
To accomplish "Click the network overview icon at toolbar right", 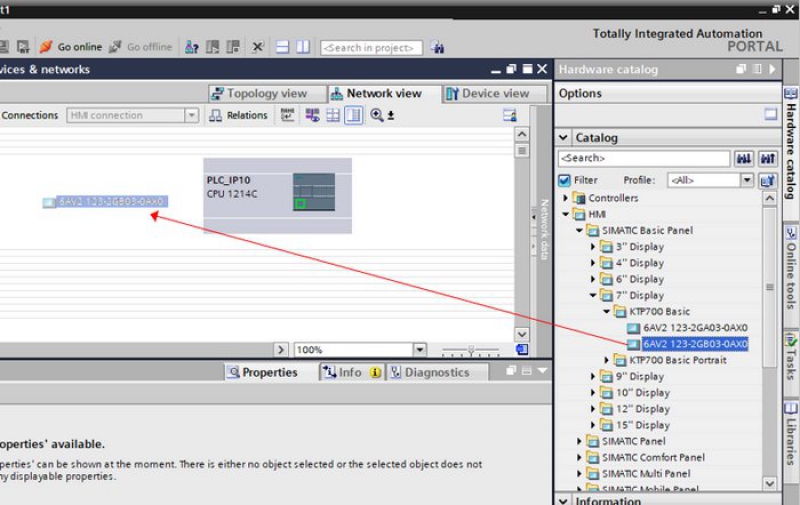I will point(509,115).
